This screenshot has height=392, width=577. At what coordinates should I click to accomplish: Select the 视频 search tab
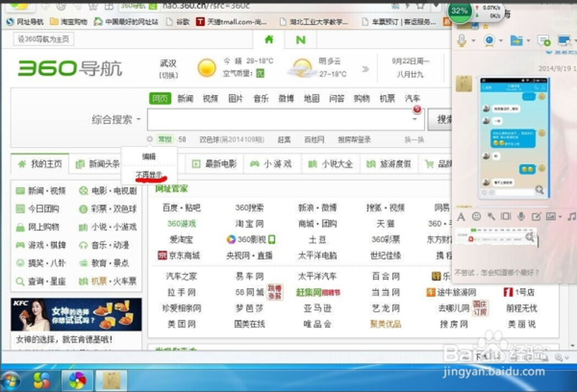click(211, 98)
